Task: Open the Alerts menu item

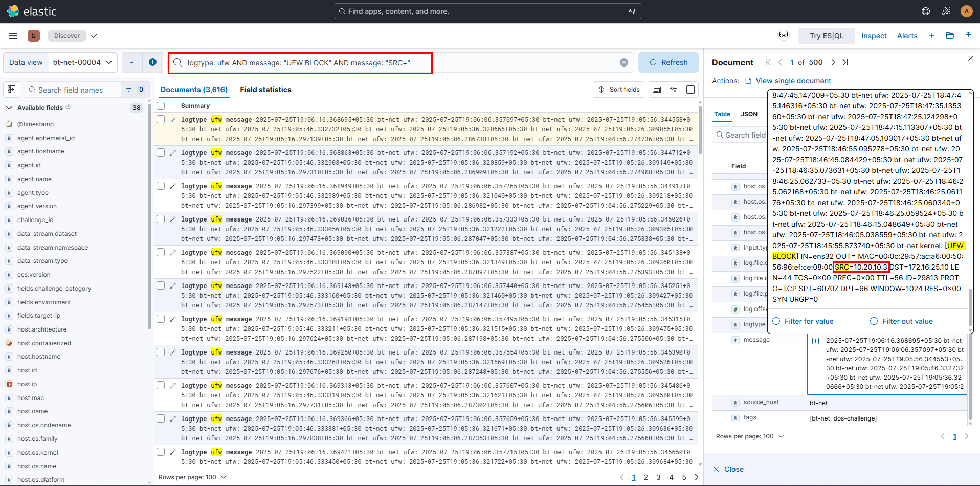Action: pyautogui.click(x=907, y=36)
